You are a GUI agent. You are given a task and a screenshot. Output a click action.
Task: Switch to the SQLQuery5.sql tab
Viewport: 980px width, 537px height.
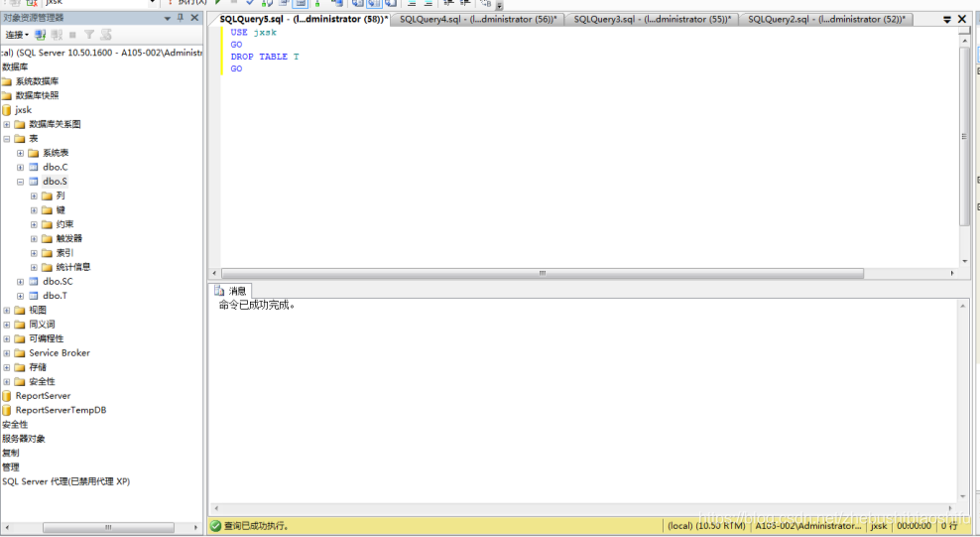304,20
